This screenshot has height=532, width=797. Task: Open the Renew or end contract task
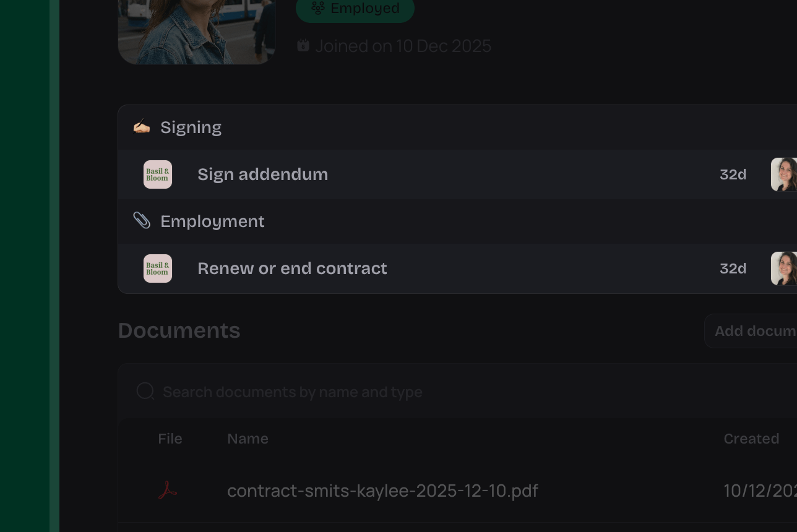292,268
